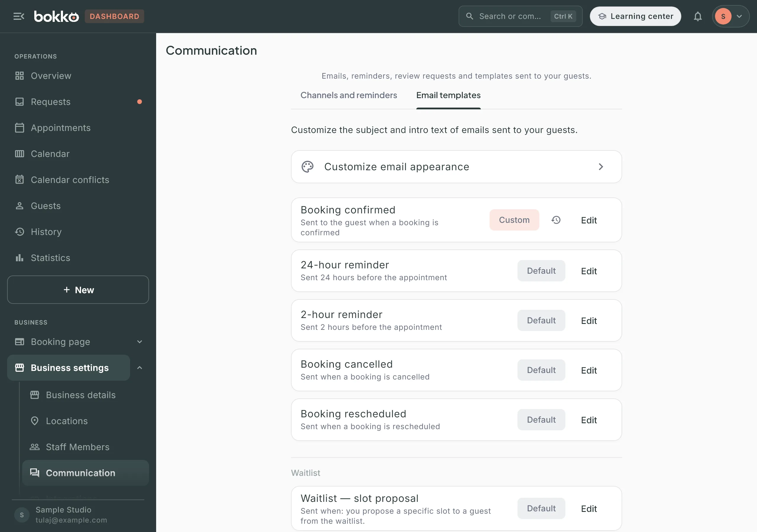Go to Requests in the sidebar
The height and width of the screenshot is (532, 757).
click(x=78, y=102)
